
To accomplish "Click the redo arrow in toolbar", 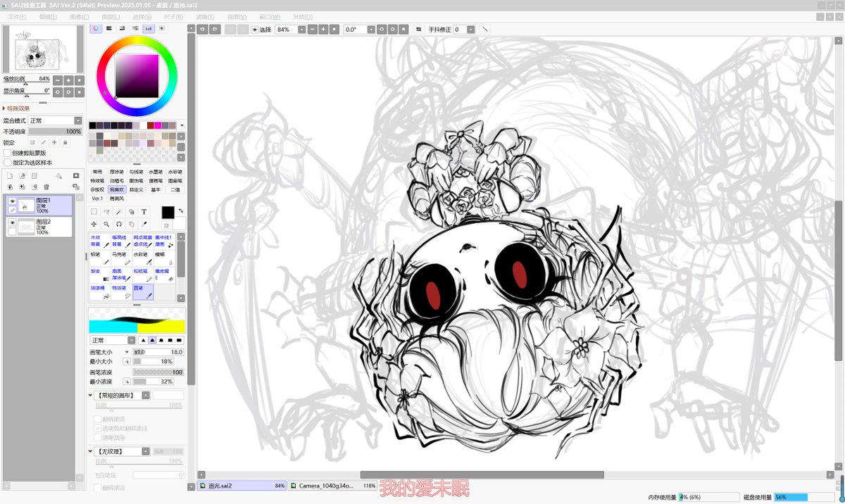I will (x=215, y=30).
